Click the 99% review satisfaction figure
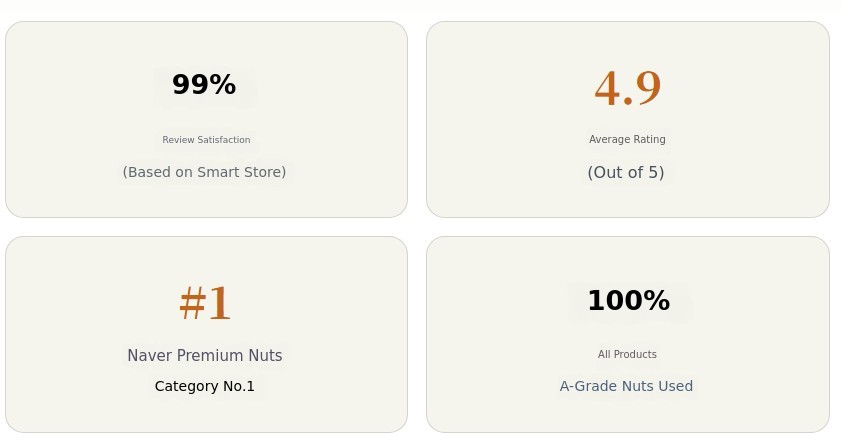The height and width of the screenshot is (448, 841). tap(204, 86)
